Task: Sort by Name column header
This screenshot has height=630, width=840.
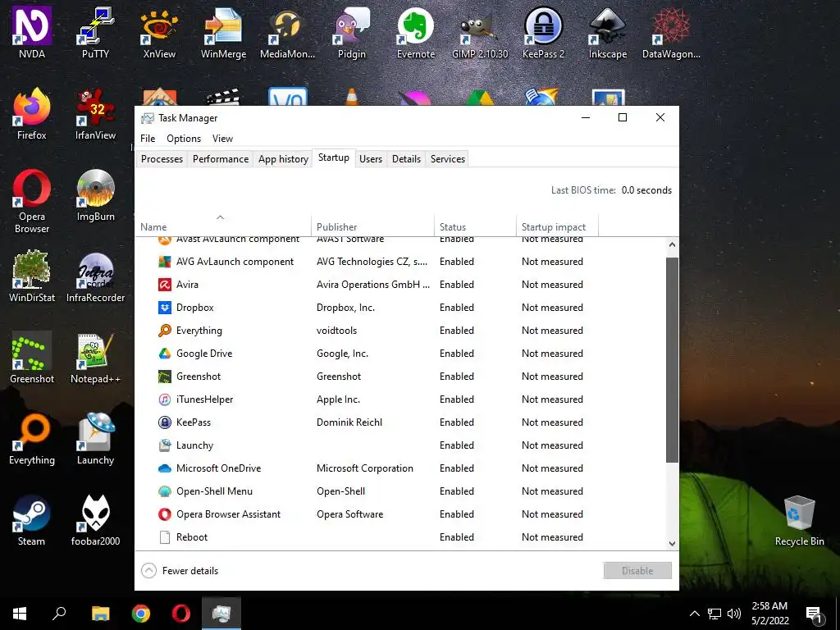Action: pos(223,225)
